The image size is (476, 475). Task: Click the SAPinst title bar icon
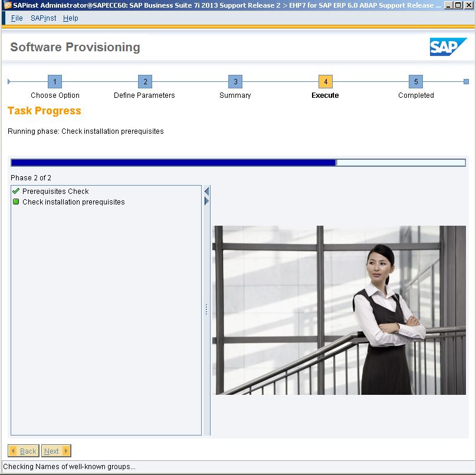pyautogui.click(x=7, y=5)
